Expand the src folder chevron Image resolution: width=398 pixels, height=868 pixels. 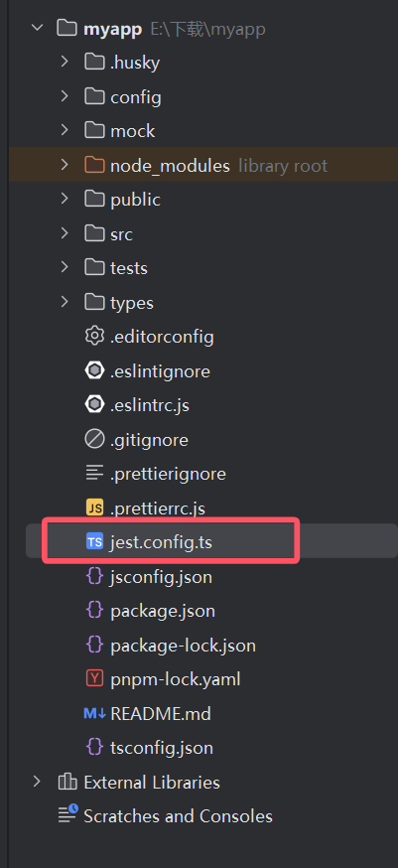[65, 233]
